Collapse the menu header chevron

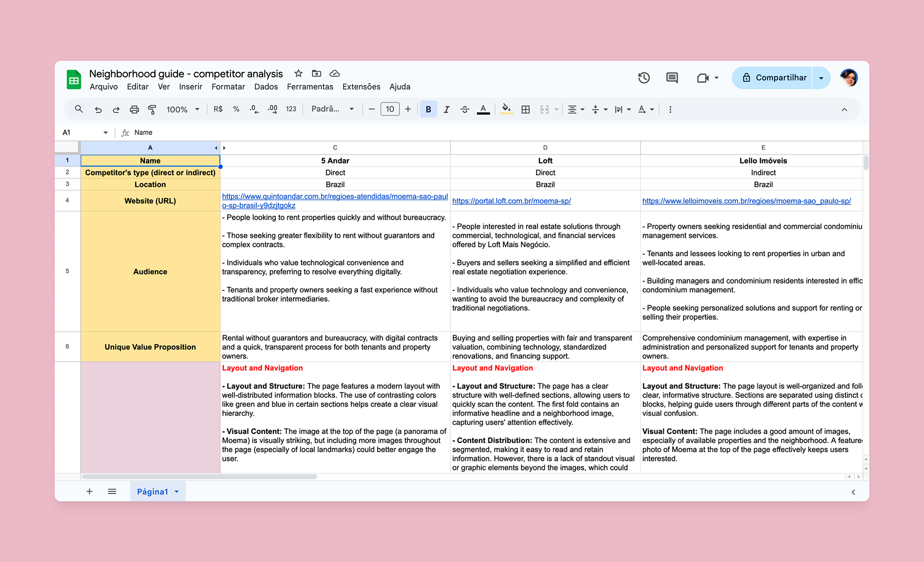tap(844, 109)
